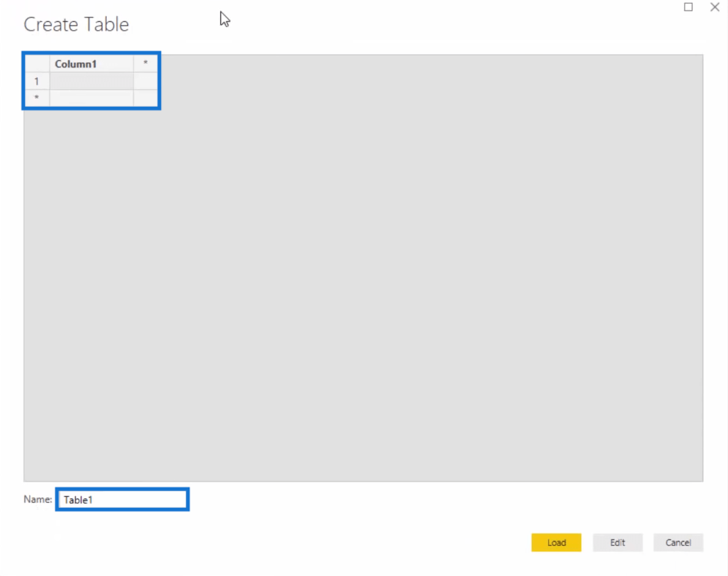Click asterisk row cell in asterisk column
Screen dimensions: 728x576
tap(146, 98)
